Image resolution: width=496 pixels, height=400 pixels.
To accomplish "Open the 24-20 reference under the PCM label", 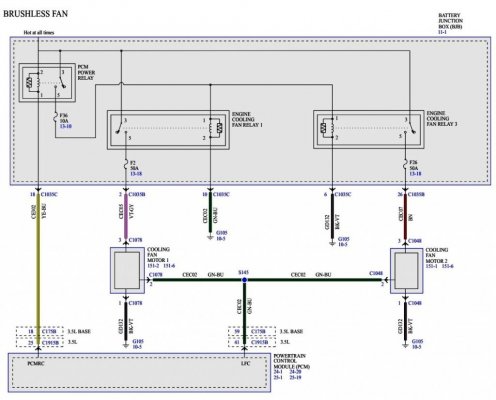I will point(295,372).
